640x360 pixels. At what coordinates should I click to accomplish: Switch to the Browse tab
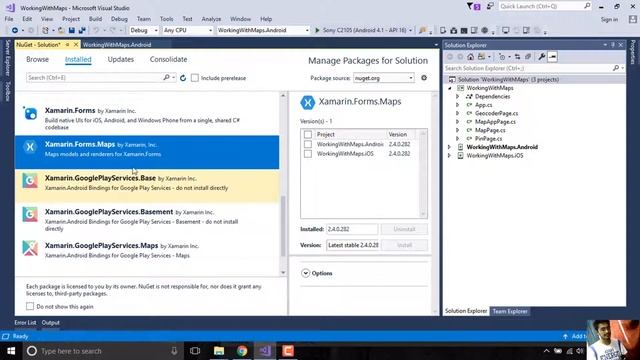pyautogui.click(x=37, y=59)
